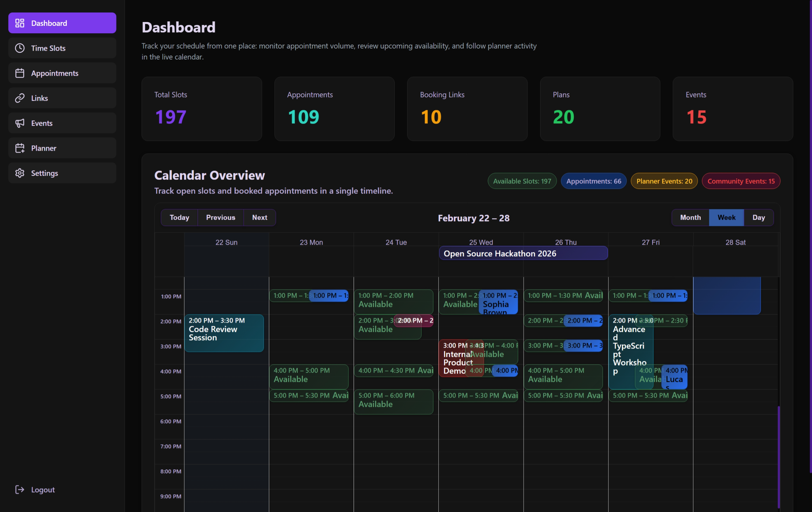Image resolution: width=812 pixels, height=512 pixels.
Task: Click the Today button
Action: [x=179, y=218]
